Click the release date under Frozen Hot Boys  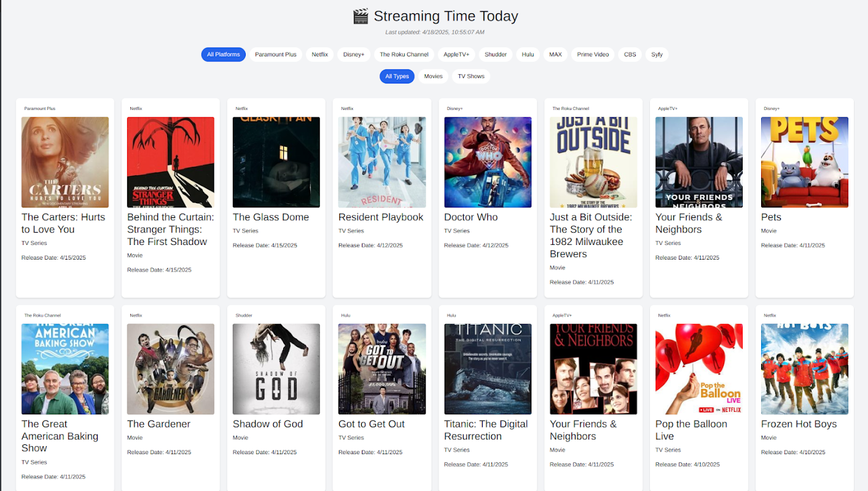(x=793, y=452)
